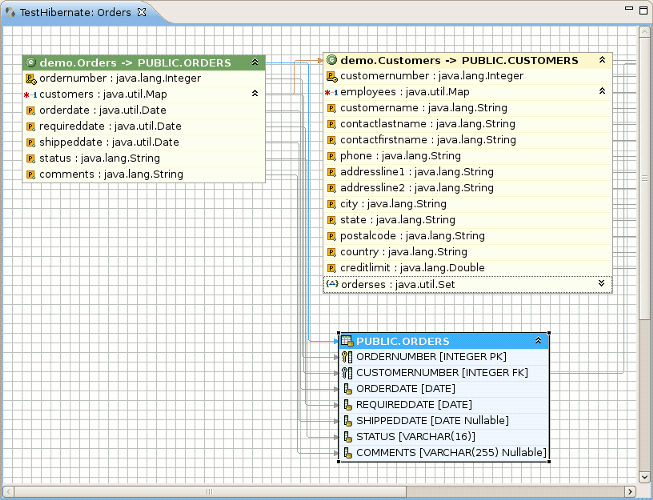Viewport: 653px width, 500px height.
Task: Close the TestHibernate: Orders tab
Action: click(x=141, y=12)
